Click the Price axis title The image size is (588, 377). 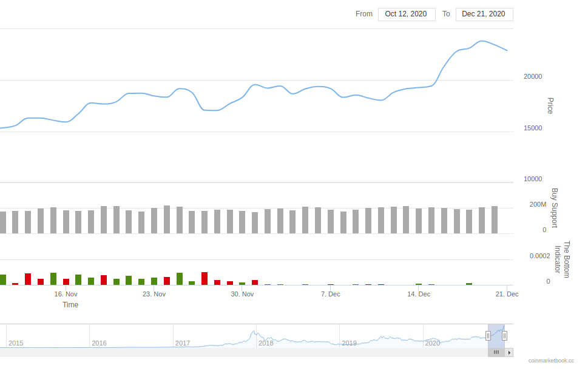[550, 105]
